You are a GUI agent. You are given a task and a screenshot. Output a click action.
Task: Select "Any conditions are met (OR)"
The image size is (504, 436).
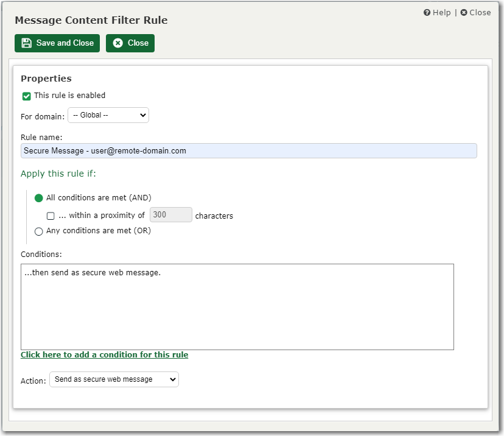click(x=39, y=231)
